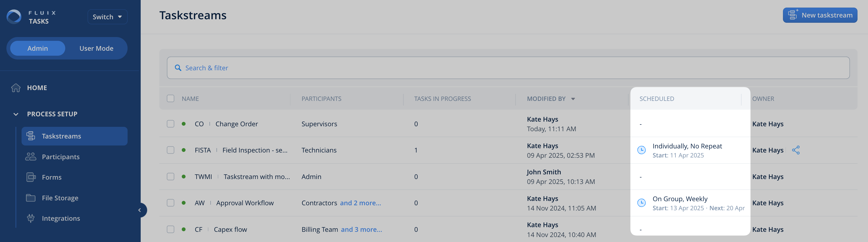Click the Fluix Tasks logo icon
The image size is (868, 242).
pyautogui.click(x=14, y=17)
